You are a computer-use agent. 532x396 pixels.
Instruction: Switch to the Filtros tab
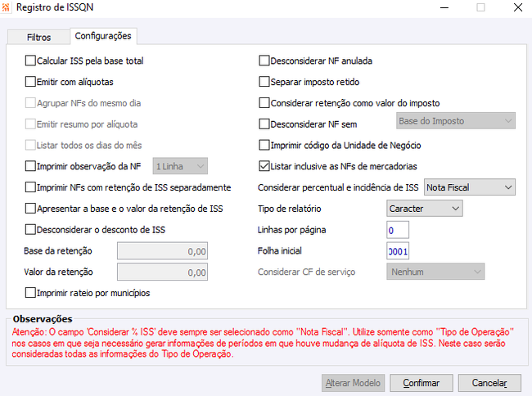(38, 37)
